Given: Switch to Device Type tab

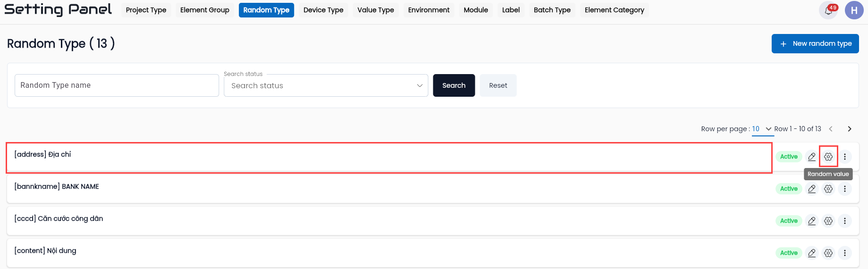Looking at the screenshot, I should tap(323, 10).
